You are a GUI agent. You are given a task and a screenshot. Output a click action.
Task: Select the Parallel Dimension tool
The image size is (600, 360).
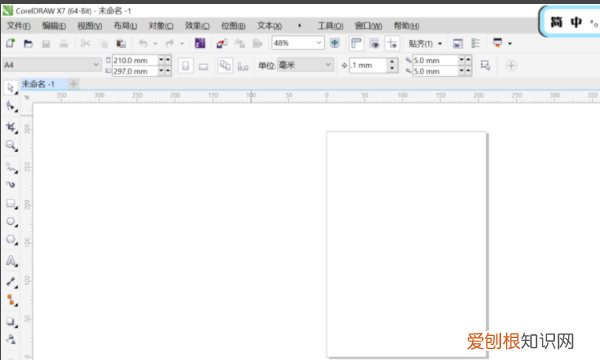click(11, 282)
